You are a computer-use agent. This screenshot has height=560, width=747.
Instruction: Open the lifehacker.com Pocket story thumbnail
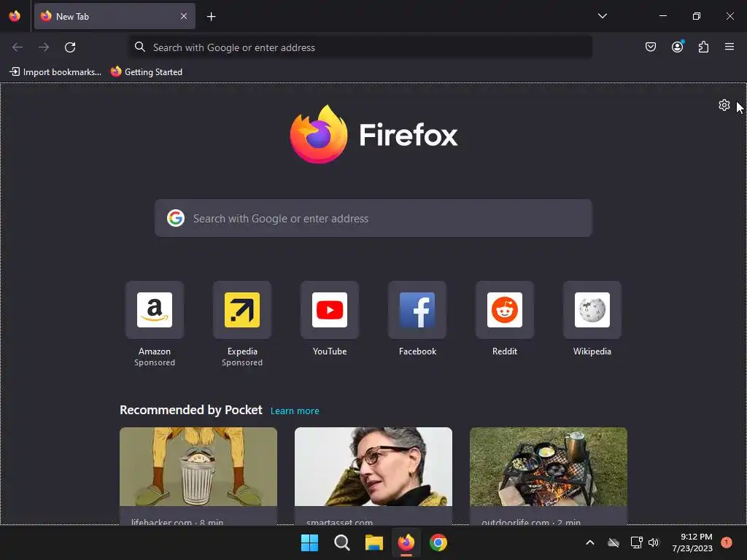pos(198,467)
